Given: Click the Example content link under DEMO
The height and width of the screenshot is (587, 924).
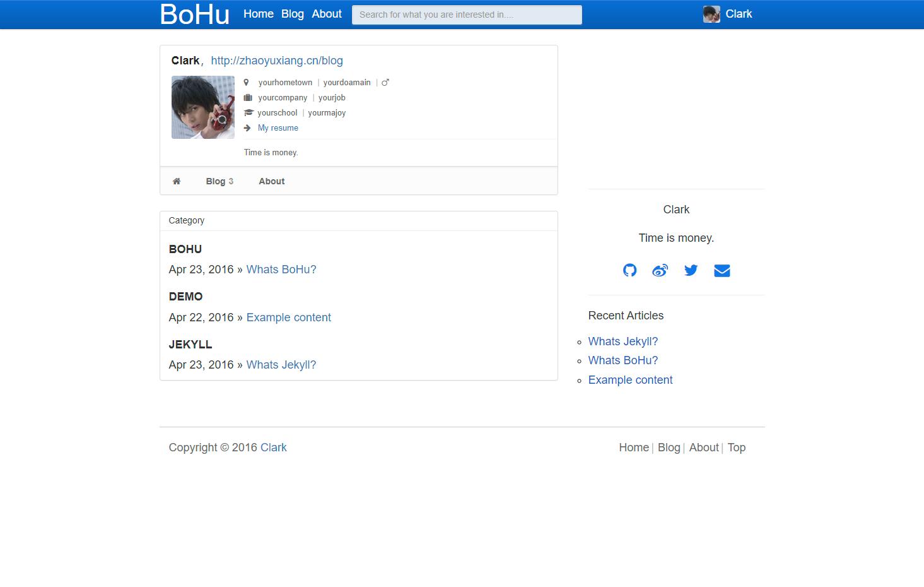Looking at the screenshot, I should click(289, 317).
